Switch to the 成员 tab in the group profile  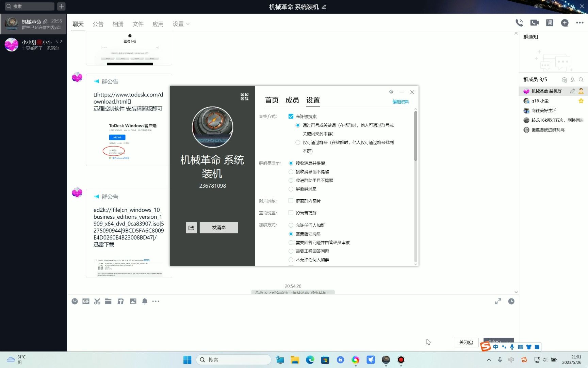(x=292, y=100)
